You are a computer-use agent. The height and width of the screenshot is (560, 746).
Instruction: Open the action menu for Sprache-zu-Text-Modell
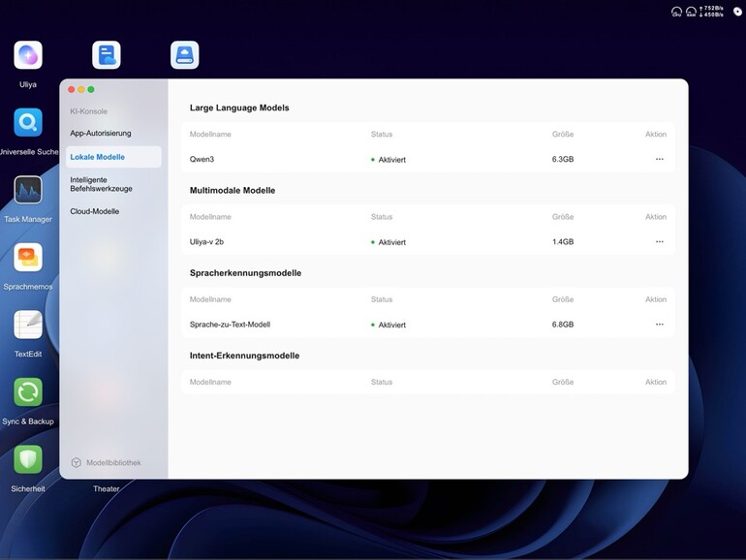(660, 325)
